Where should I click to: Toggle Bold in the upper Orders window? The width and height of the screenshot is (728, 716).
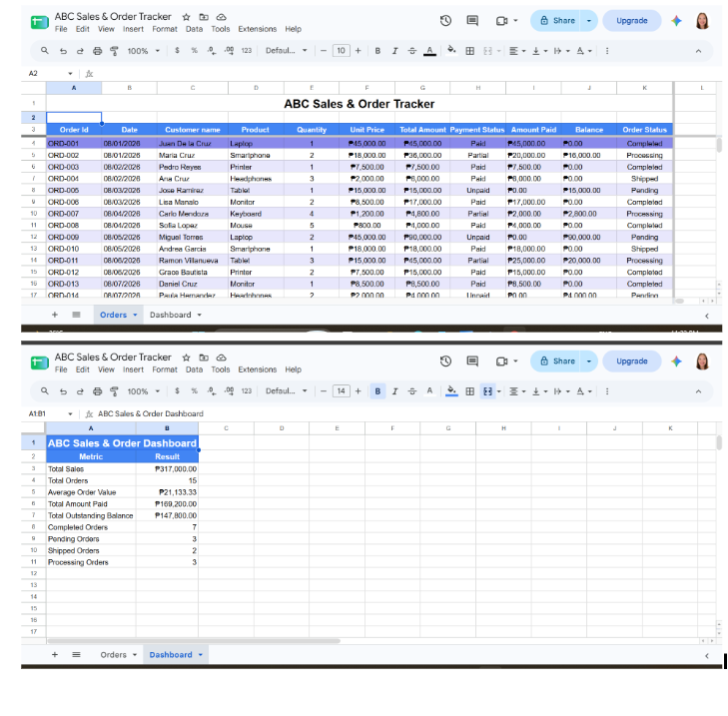377,51
